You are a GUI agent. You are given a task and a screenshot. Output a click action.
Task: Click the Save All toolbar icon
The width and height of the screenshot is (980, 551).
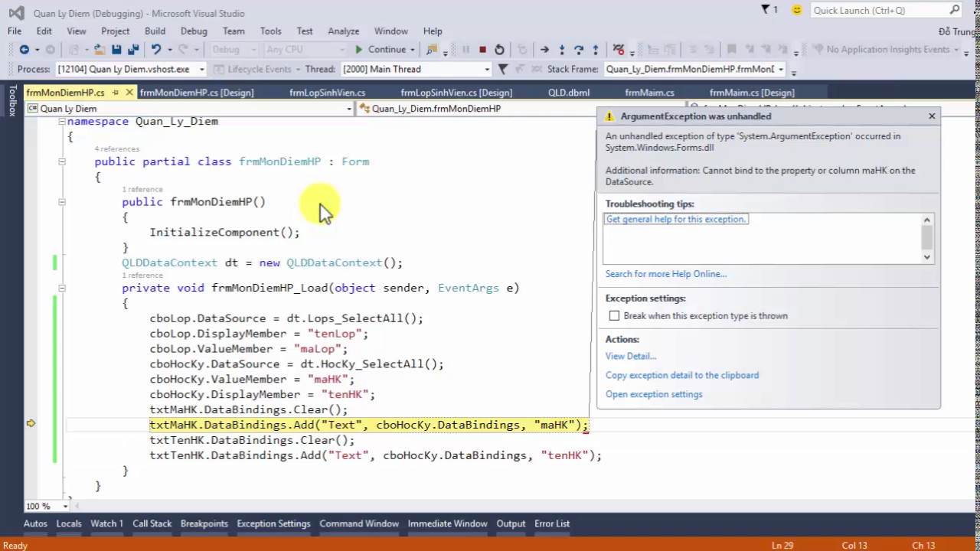click(x=133, y=50)
